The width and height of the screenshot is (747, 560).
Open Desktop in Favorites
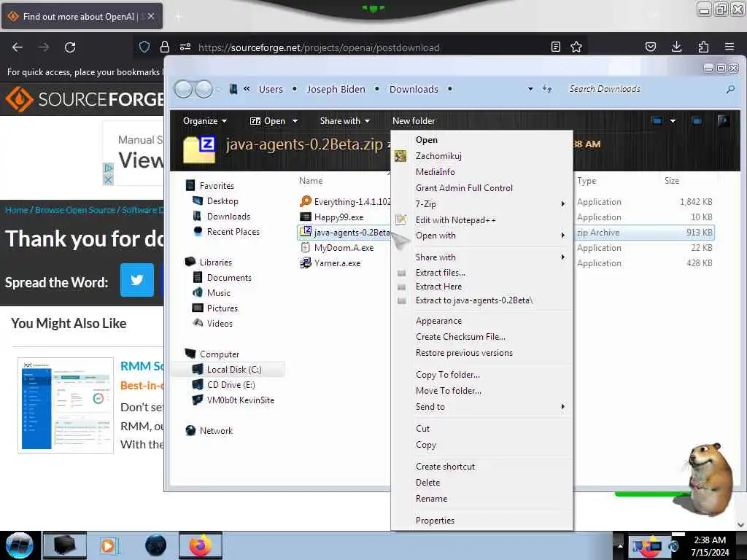click(x=222, y=201)
